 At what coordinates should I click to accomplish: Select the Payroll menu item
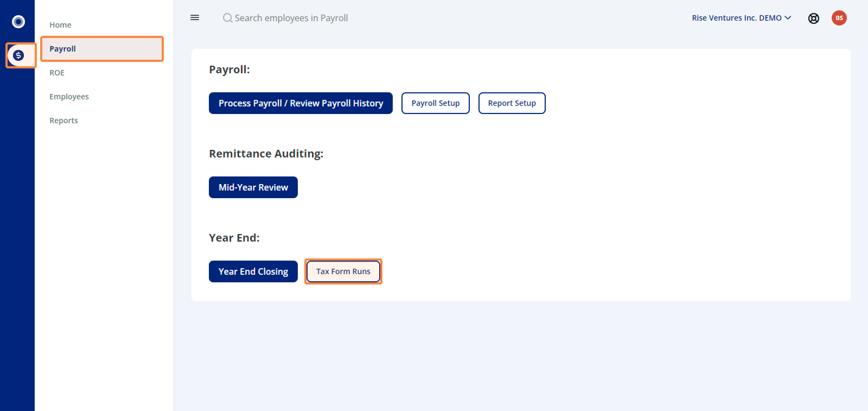coord(101,49)
